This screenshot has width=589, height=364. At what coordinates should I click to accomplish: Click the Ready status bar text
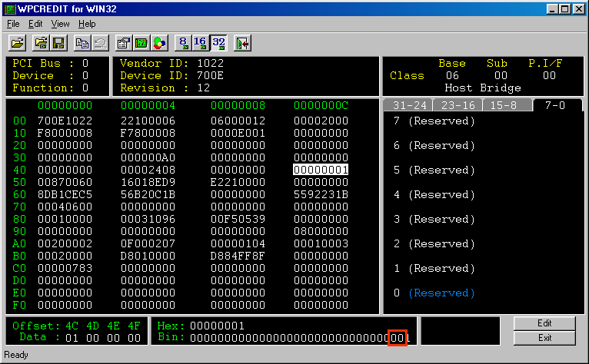(x=16, y=355)
